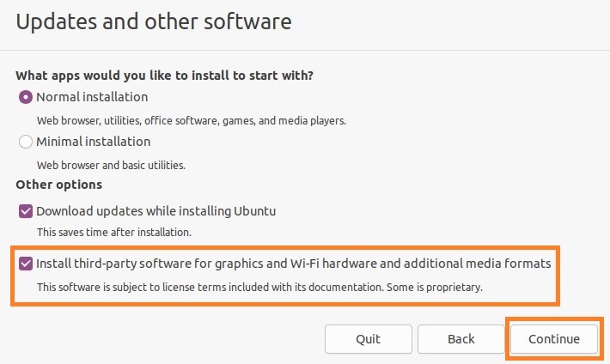Select the Normal installation radio button
The width and height of the screenshot is (610, 364).
[x=26, y=97]
